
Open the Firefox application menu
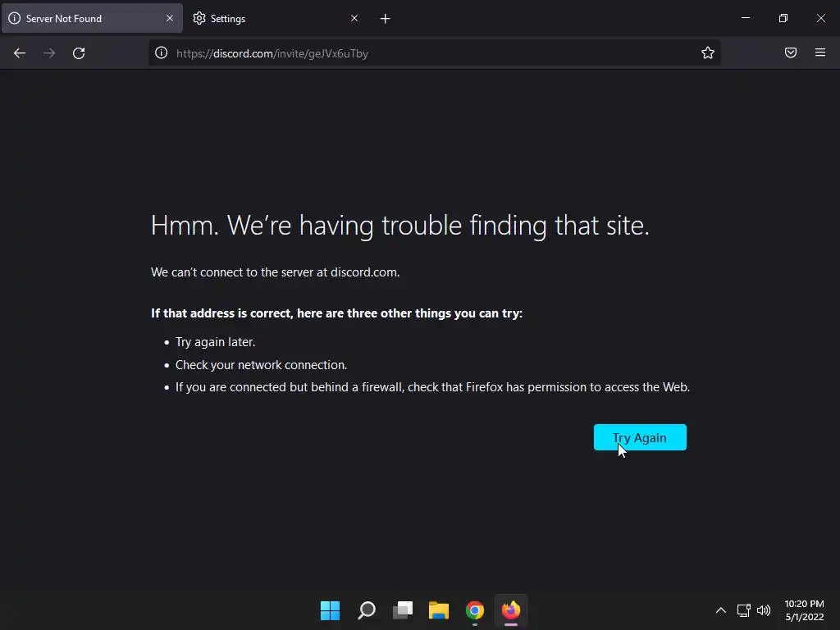pyautogui.click(x=820, y=52)
